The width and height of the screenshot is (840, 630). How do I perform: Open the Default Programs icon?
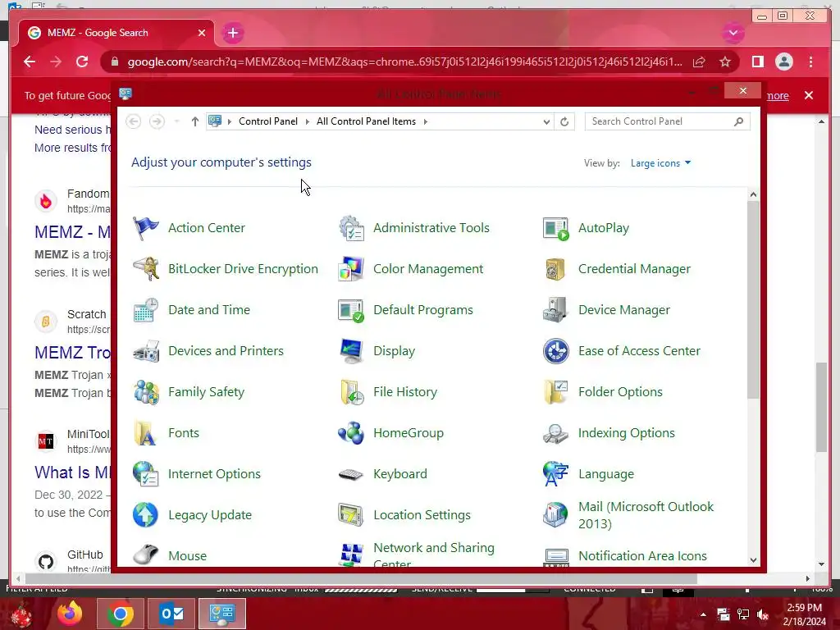point(351,310)
